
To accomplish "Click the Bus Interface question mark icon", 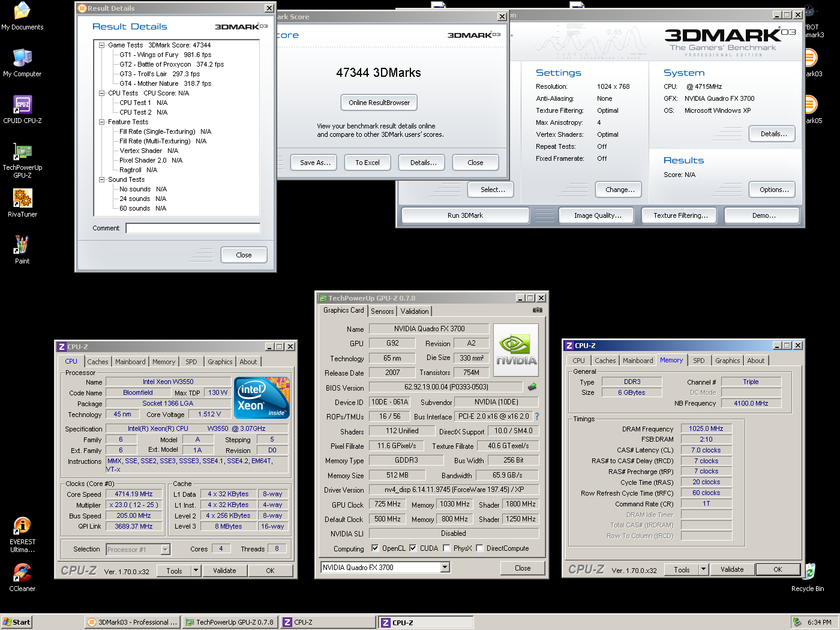I will [537, 416].
